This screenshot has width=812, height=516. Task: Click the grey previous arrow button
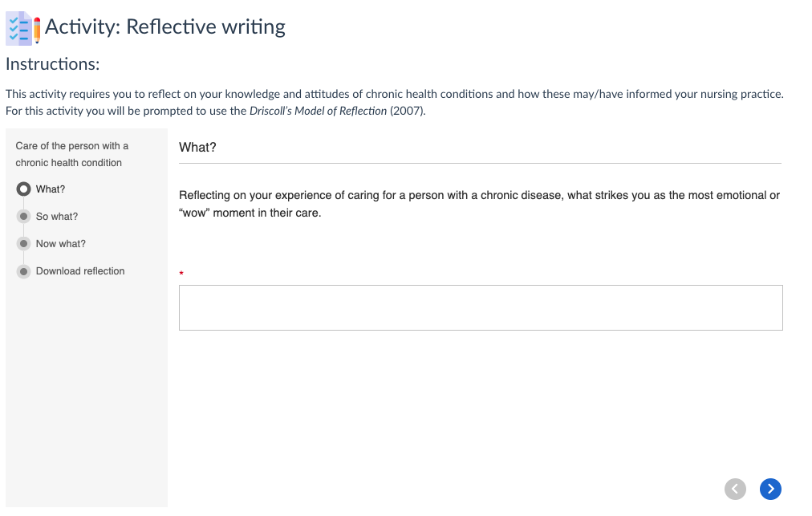pos(735,489)
